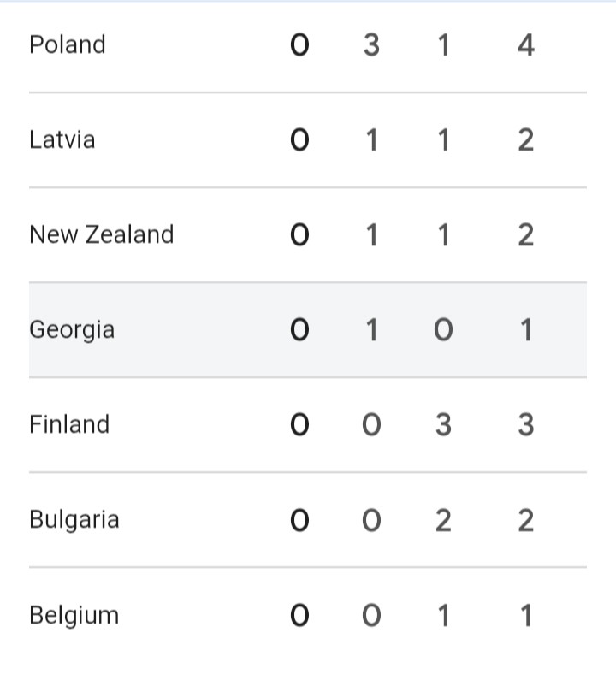Click Georgia's bronze count zero
The width and height of the screenshot is (616, 686).
442,330
